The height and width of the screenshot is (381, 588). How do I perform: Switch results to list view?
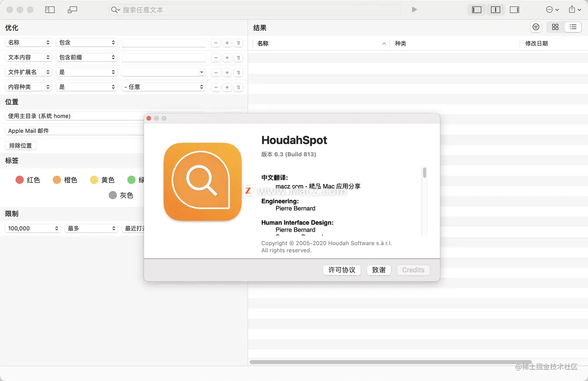(573, 27)
